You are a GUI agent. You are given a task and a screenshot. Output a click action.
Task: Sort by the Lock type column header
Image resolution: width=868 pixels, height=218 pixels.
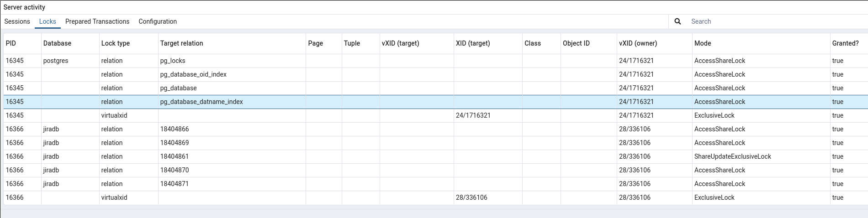coord(128,43)
